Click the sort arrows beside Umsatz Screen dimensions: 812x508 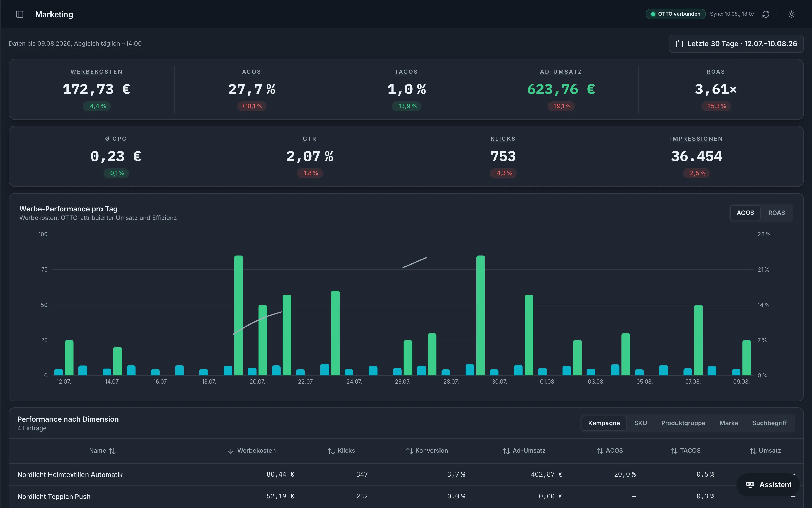coord(753,451)
